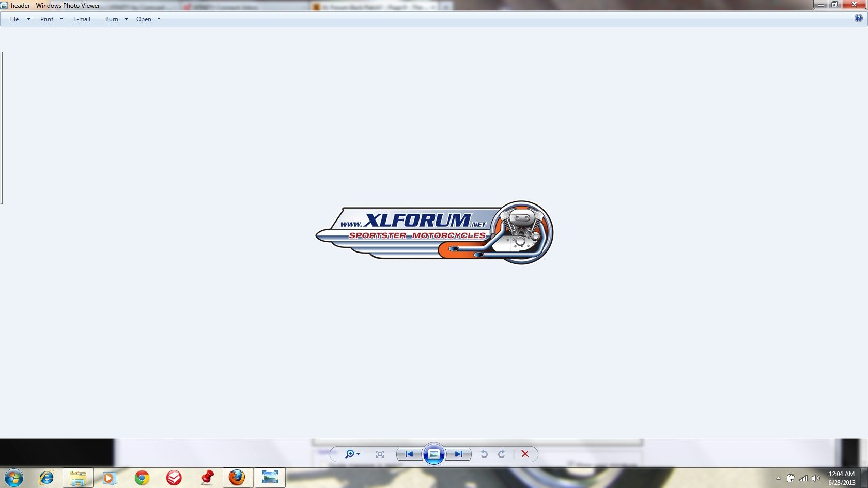
Task: Click the power plug tray icon
Action: click(x=791, y=478)
